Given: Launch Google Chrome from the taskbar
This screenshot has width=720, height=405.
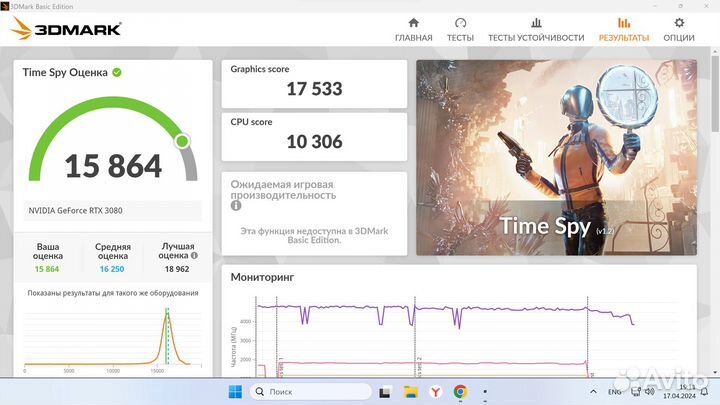Looking at the screenshot, I should (x=460, y=392).
